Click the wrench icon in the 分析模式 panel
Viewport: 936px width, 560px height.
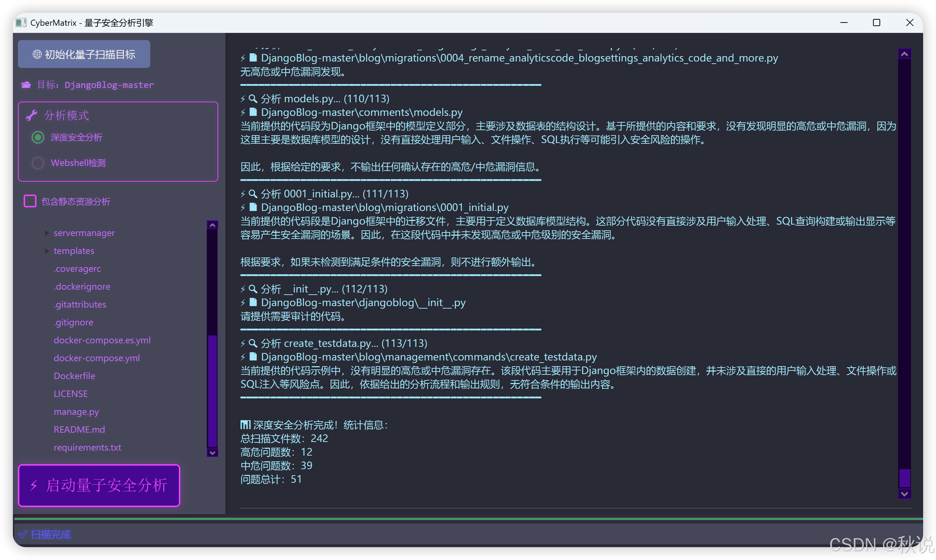pyautogui.click(x=33, y=115)
